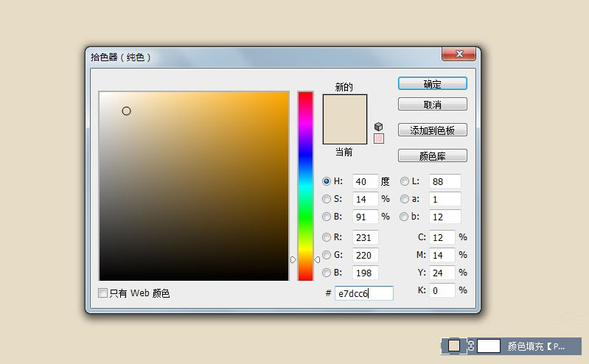Select the R red radio button
Screen dimensions: 589x364
pos(327,237)
